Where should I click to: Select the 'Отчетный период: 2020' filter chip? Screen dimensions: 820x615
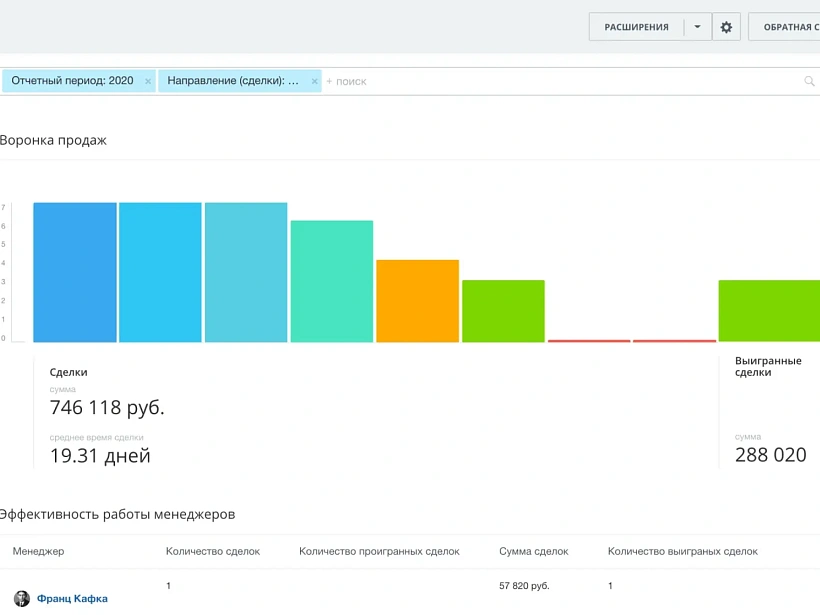[72, 81]
